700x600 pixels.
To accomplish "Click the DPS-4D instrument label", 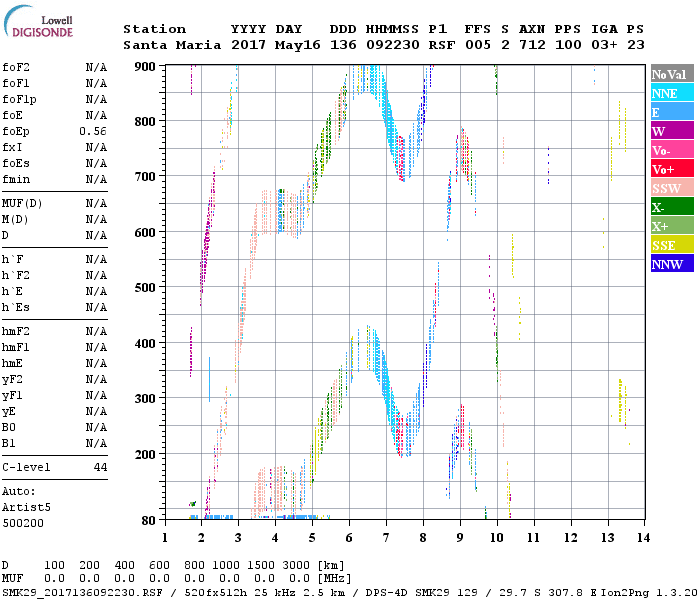I will tap(386, 593).
